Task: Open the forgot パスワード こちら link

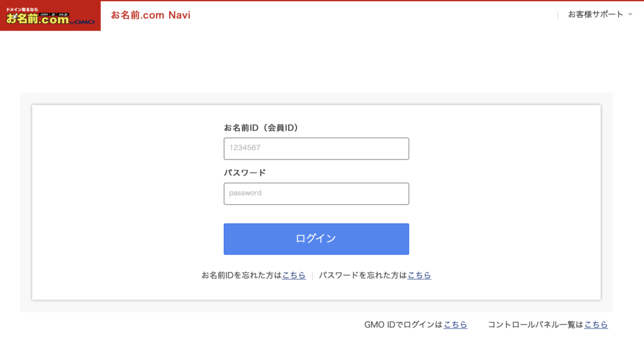Action: pos(419,275)
